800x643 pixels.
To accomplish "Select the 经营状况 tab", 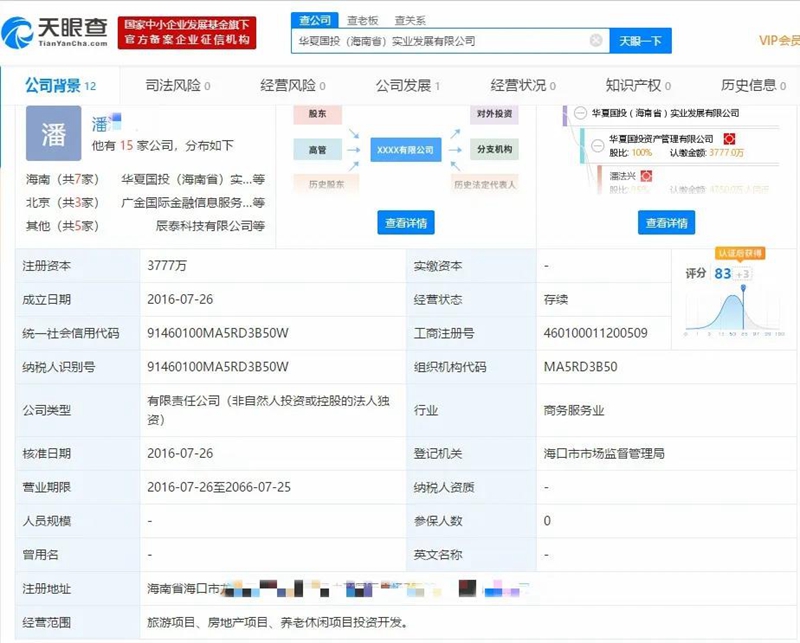I will (523, 85).
